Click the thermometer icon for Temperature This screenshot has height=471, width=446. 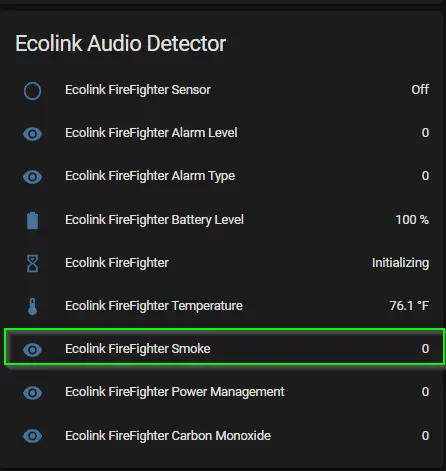pos(33,306)
